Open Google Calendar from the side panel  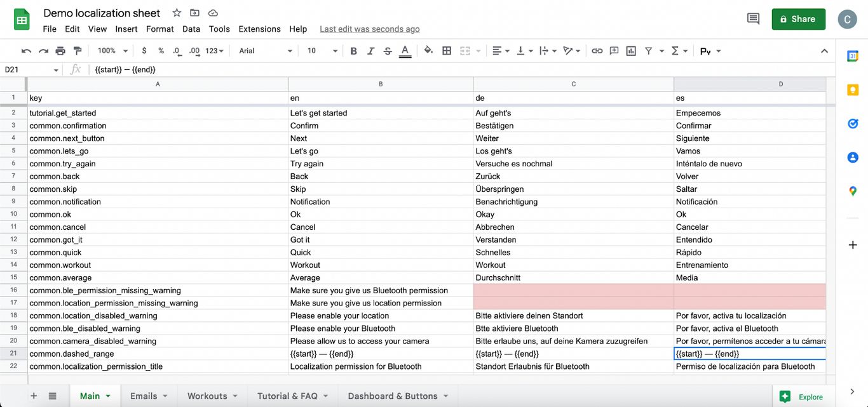tap(853, 56)
